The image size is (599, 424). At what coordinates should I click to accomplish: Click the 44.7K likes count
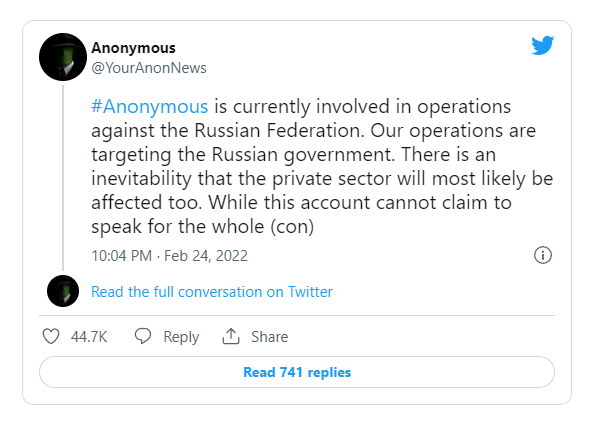click(x=89, y=337)
